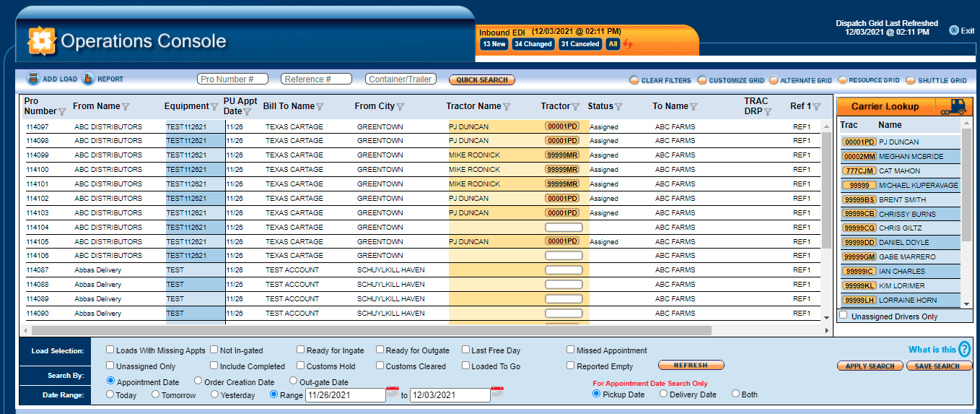Check the Unassigned Only option

click(110, 366)
